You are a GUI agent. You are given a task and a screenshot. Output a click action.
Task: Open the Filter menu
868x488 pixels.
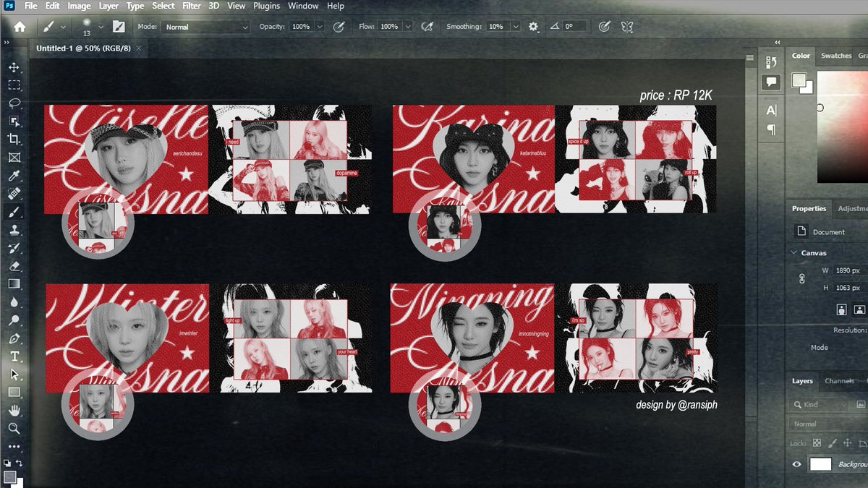192,6
